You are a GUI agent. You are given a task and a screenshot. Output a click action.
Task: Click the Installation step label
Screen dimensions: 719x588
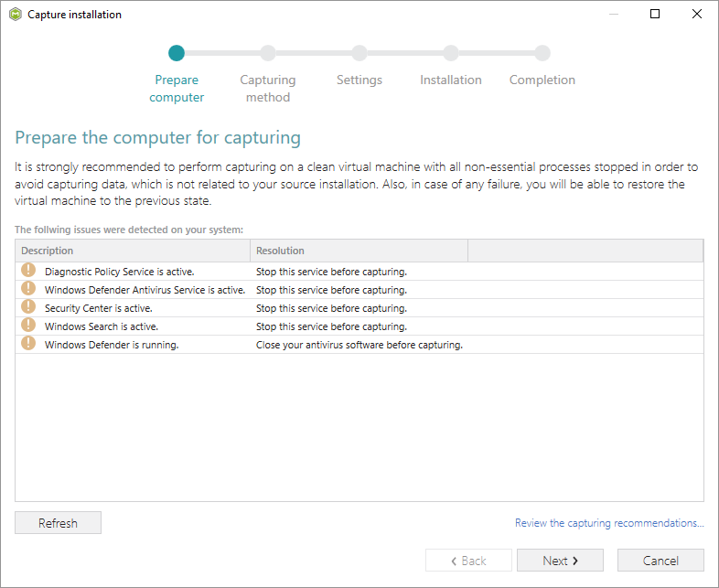click(x=451, y=80)
